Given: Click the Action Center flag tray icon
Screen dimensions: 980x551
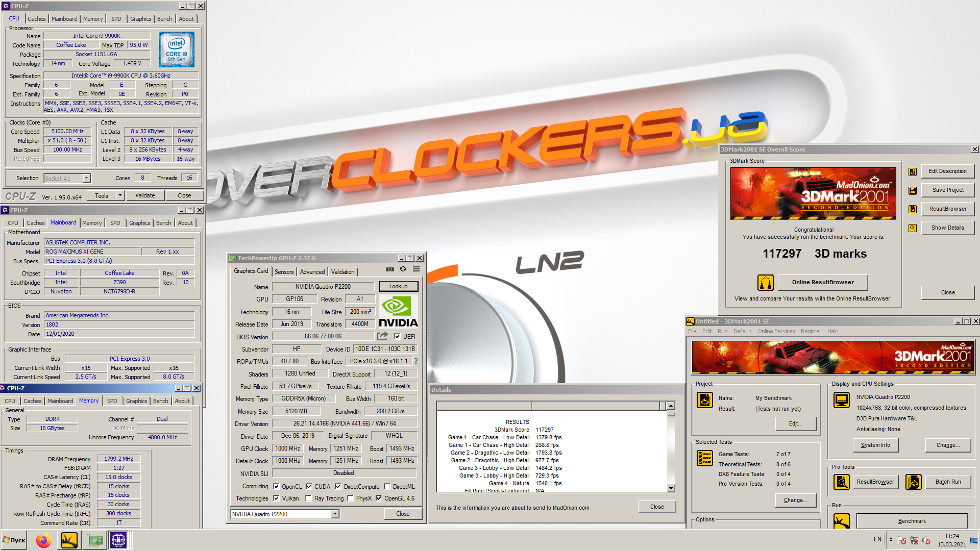Looking at the screenshot, I should click(902, 540).
